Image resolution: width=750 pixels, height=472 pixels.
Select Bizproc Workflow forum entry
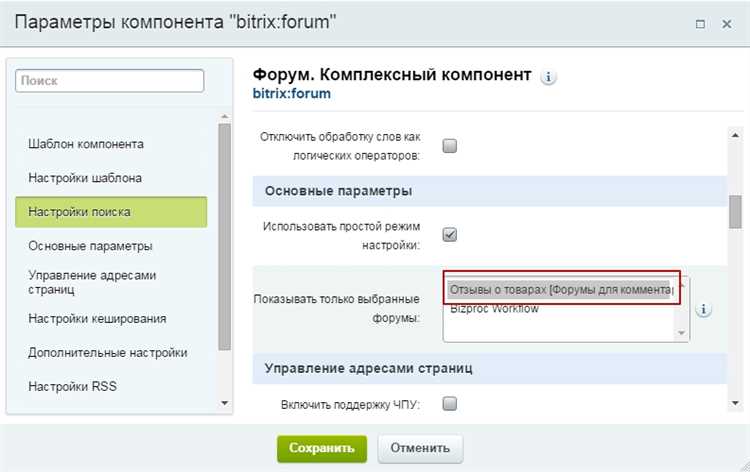click(494, 308)
